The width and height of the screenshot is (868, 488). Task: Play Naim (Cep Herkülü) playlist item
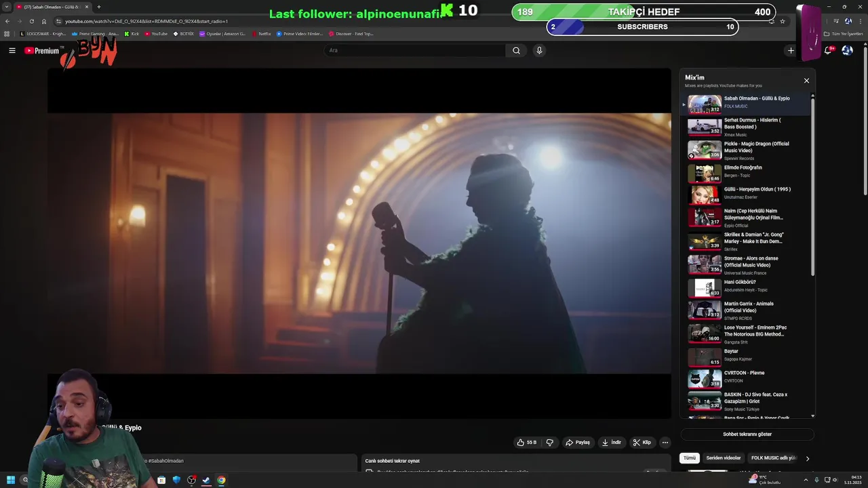point(745,218)
